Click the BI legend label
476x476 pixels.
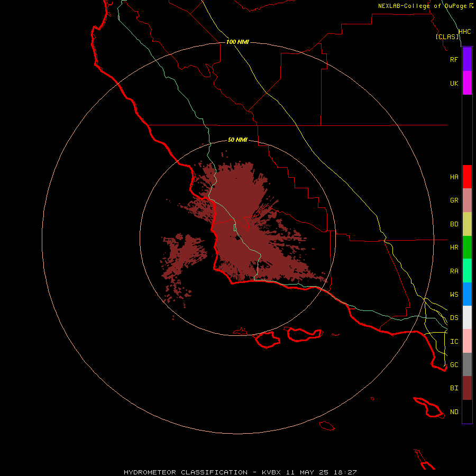point(454,388)
